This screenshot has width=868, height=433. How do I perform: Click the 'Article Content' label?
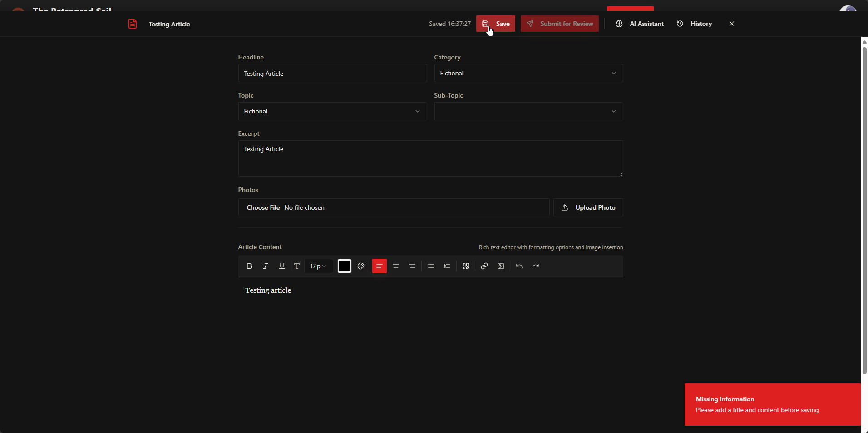pos(260,247)
